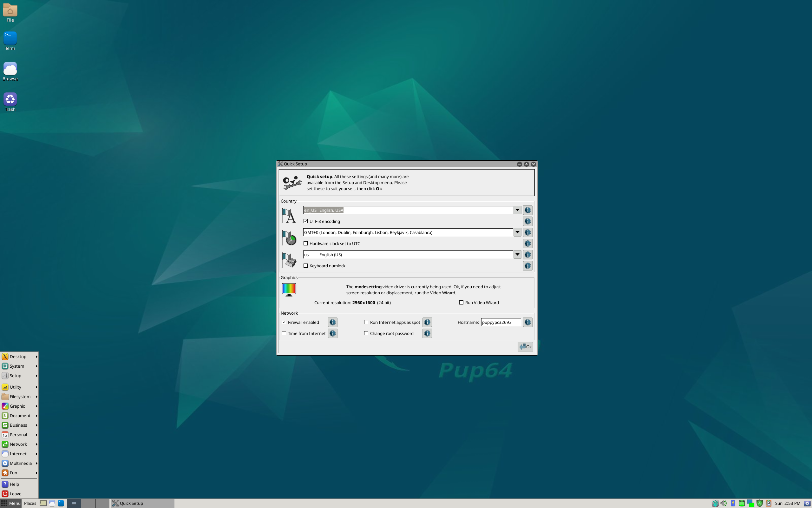Enable Keyboard numlock
The width and height of the screenshot is (812, 508).
(305, 265)
